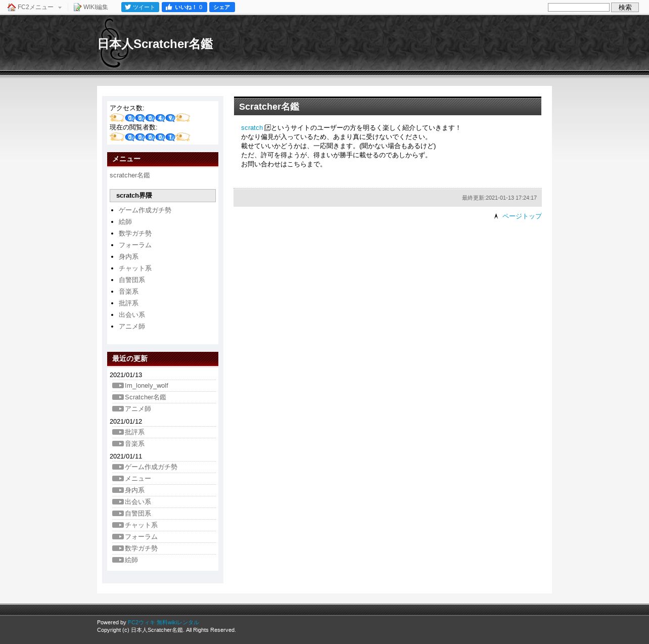Viewport: 649px width, 644px height.
Task: Click the 最終更新:2021-01-13 17:24:17 text
Action: pyautogui.click(x=499, y=198)
